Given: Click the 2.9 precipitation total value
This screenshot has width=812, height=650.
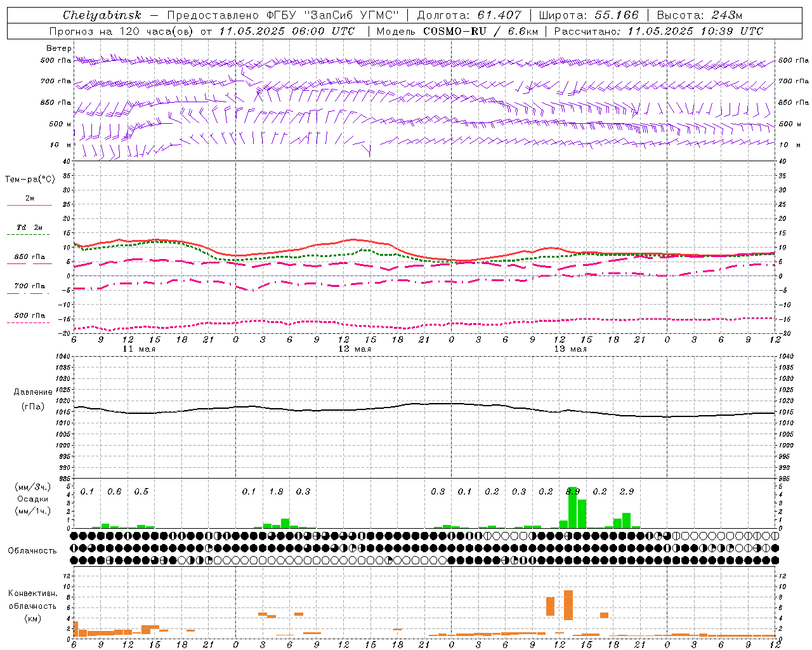Looking at the screenshot, I should coord(627,491).
